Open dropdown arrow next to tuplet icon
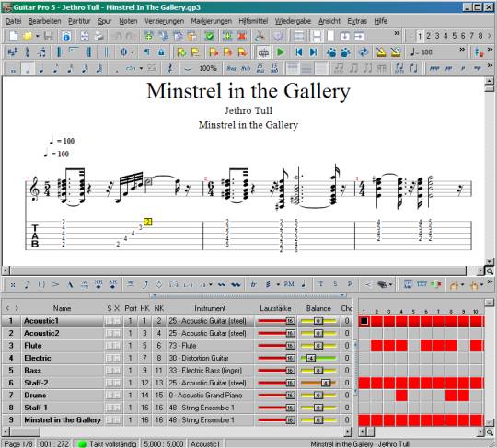Screen dimensions: 497x448 pyautogui.click(x=141, y=68)
